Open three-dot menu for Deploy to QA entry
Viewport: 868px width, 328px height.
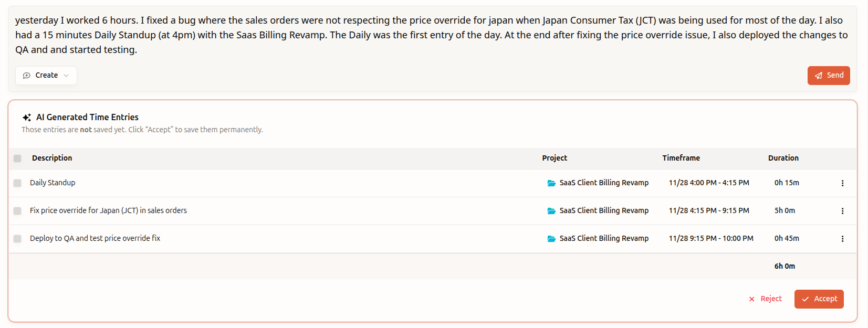pos(842,239)
